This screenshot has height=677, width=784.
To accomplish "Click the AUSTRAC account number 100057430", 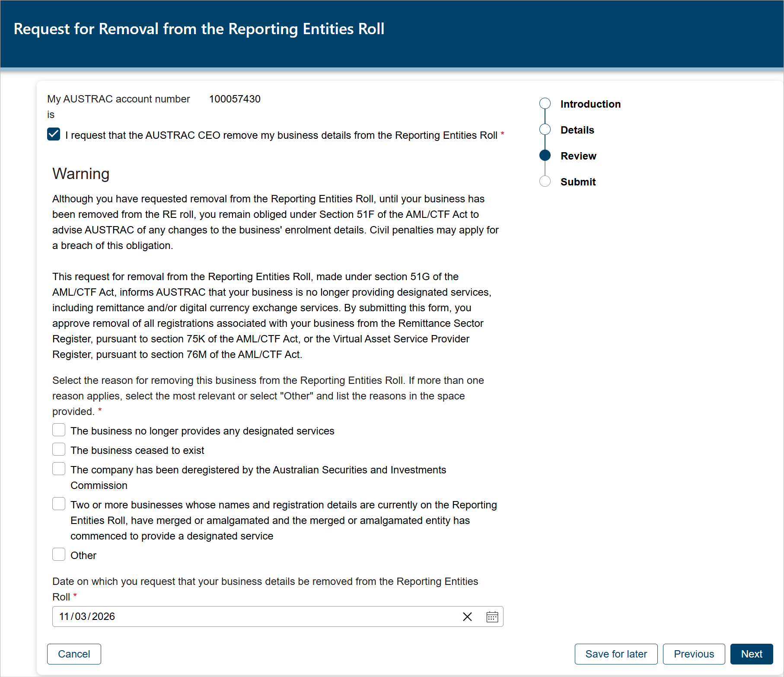I will click(x=235, y=99).
